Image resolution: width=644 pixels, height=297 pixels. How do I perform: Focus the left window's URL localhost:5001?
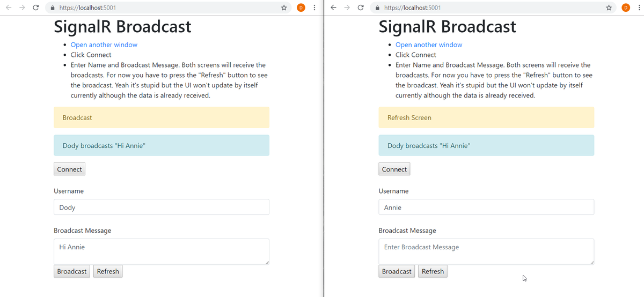(87, 8)
